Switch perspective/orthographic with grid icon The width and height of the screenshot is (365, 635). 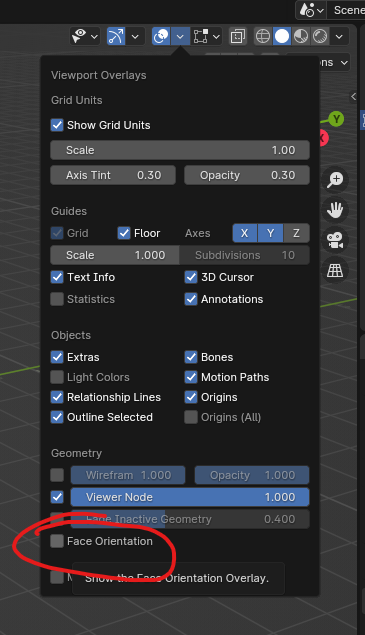coord(335,270)
